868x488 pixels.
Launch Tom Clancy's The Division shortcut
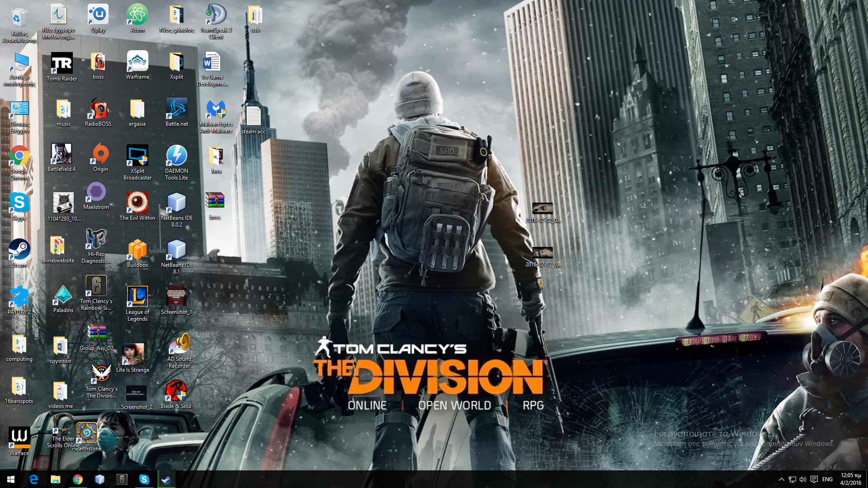click(x=101, y=381)
